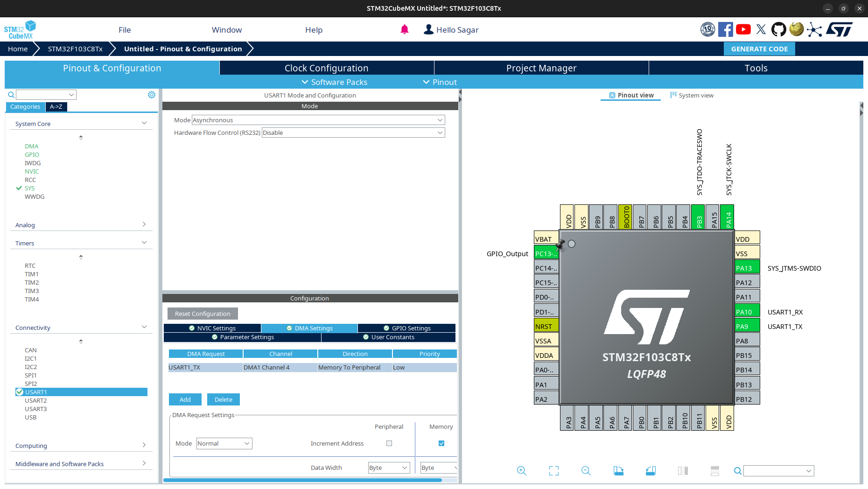The image size is (868, 489).
Task: Click the ST logo icon
Action: point(840,29)
